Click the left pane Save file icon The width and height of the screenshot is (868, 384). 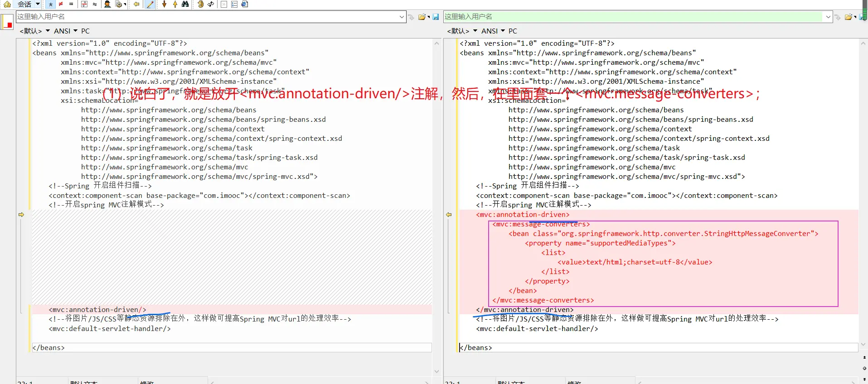coord(436,17)
